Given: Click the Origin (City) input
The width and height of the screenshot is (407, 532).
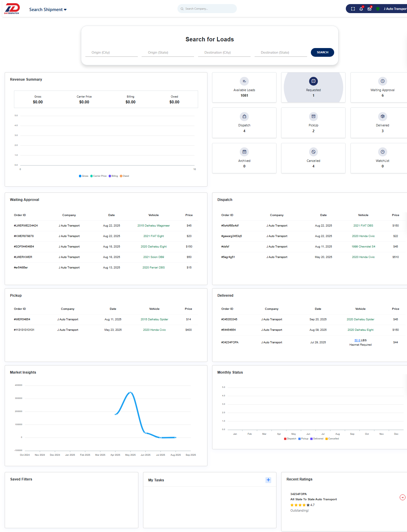Looking at the screenshot, I should click(x=111, y=52).
